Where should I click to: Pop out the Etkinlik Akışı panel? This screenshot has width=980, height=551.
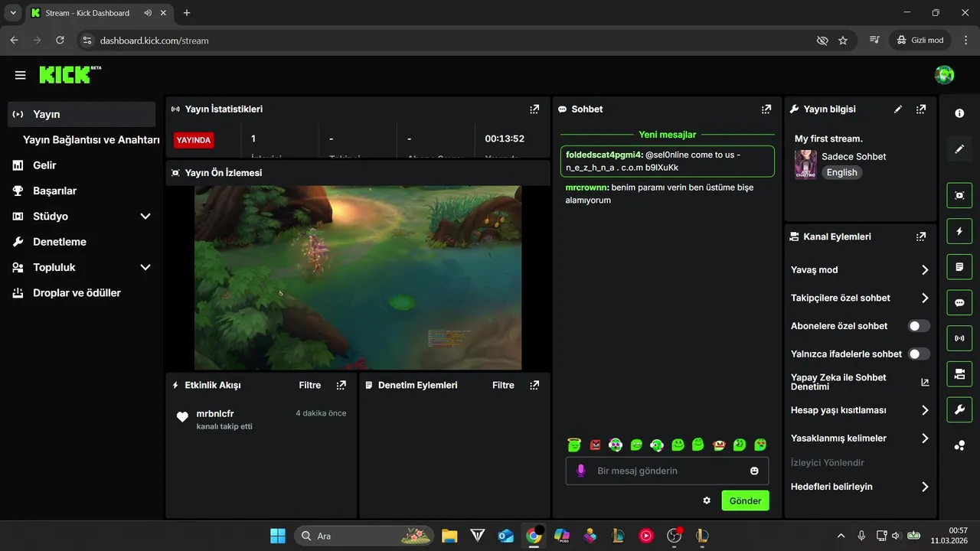(341, 385)
